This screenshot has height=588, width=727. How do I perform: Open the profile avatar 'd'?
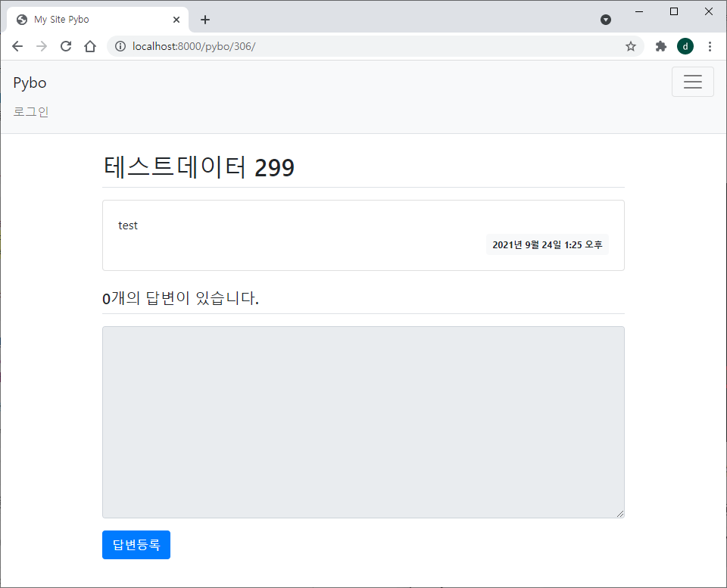point(685,46)
